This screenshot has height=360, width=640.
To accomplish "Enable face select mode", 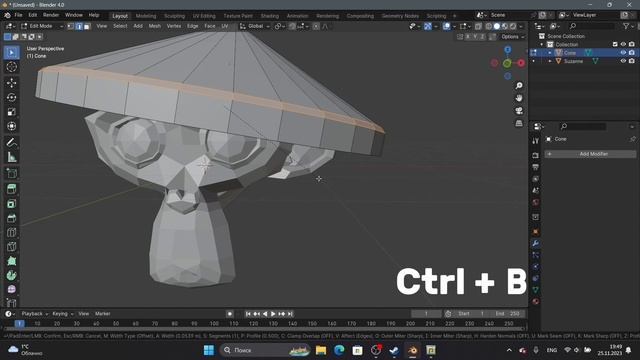I will click(x=87, y=26).
